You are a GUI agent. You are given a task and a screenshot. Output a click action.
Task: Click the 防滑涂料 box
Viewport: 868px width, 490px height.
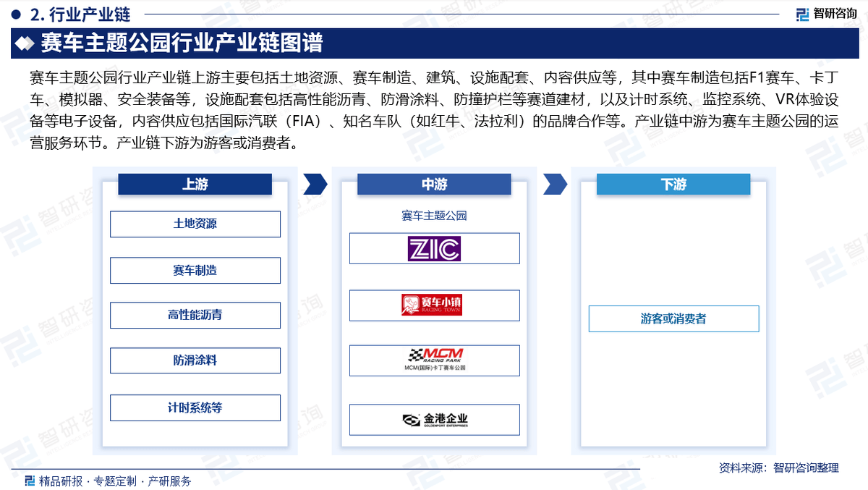[x=195, y=360]
